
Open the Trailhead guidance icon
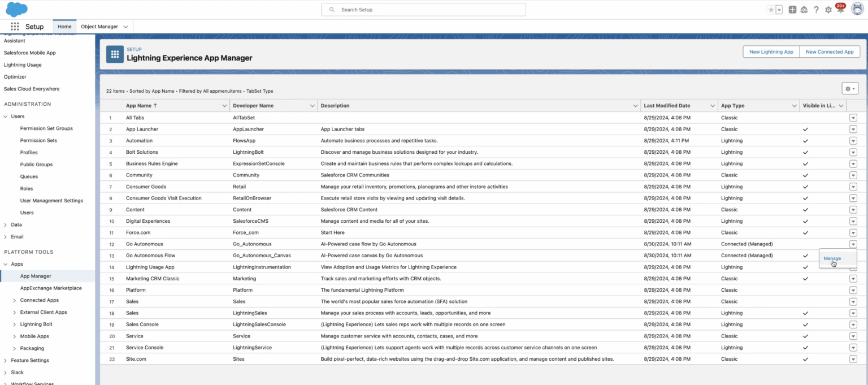(x=804, y=10)
